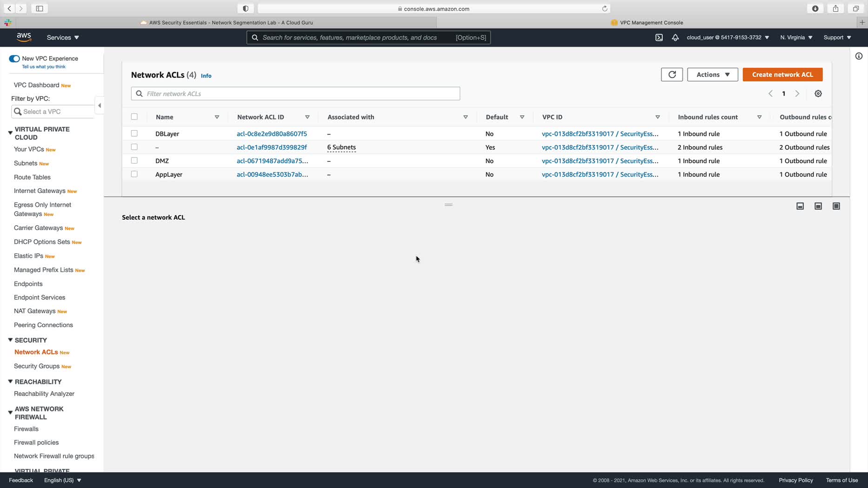Image resolution: width=868 pixels, height=488 pixels.
Task: Sort by Network ACL ID column arrow
Action: (307, 117)
